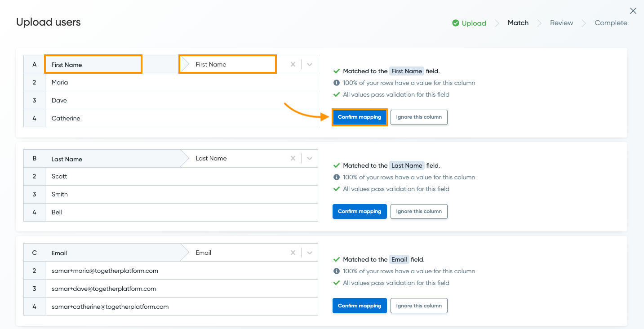
Task: Clear the Last Name field mapping
Action: (x=293, y=158)
